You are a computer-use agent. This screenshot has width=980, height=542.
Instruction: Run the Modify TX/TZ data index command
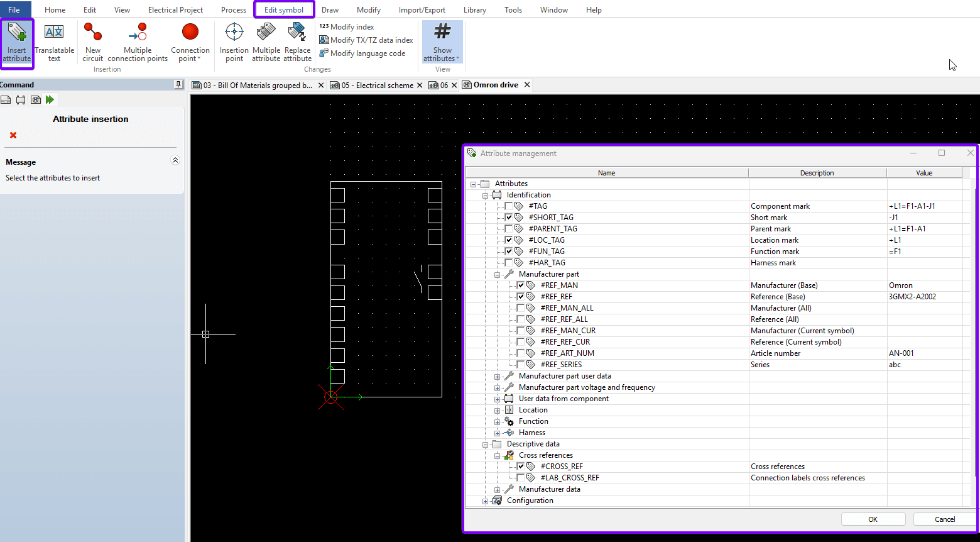366,40
